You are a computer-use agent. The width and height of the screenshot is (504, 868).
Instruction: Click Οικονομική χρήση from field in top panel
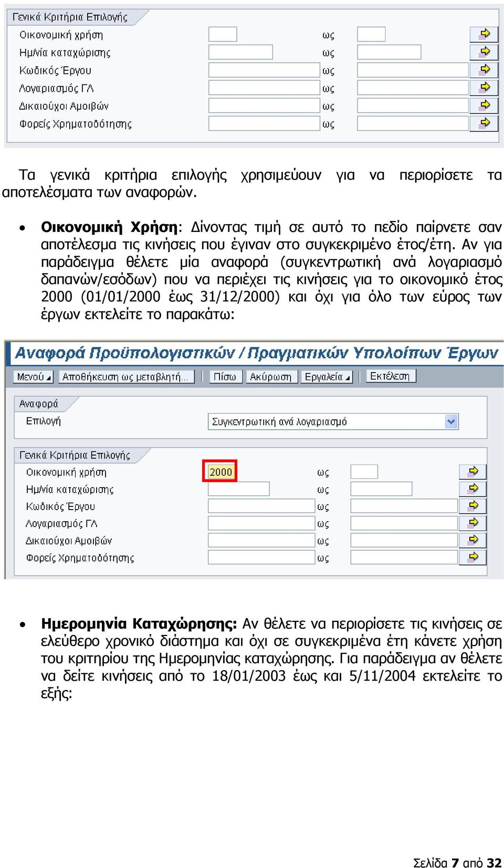click(x=223, y=34)
